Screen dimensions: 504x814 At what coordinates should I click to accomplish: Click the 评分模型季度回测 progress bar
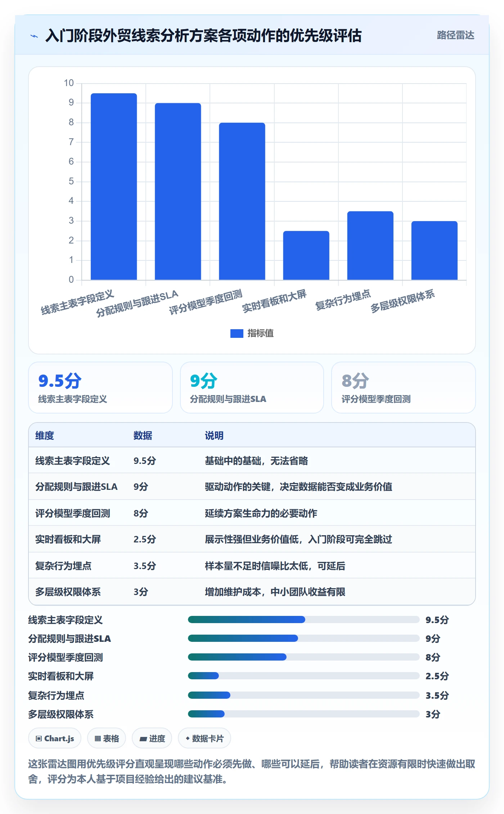tap(303, 657)
